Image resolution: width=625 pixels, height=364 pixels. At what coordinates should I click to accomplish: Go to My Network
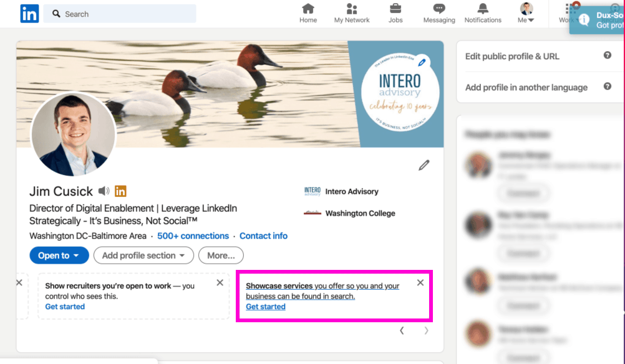pos(352,14)
